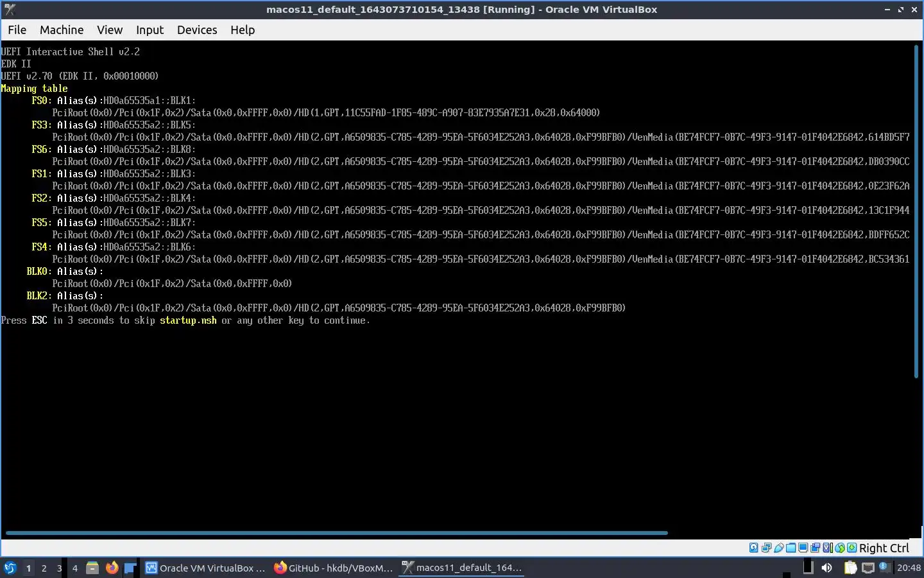Click the show desktop icon in taskbar

pos(130,568)
